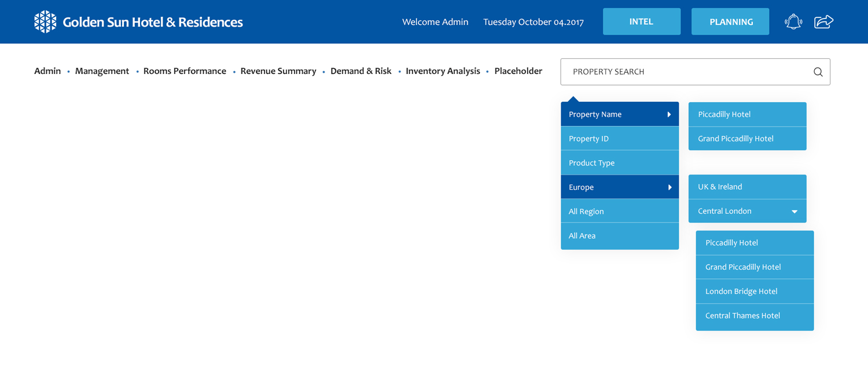Select Property ID filter option
The height and width of the screenshot is (367, 868).
(620, 139)
